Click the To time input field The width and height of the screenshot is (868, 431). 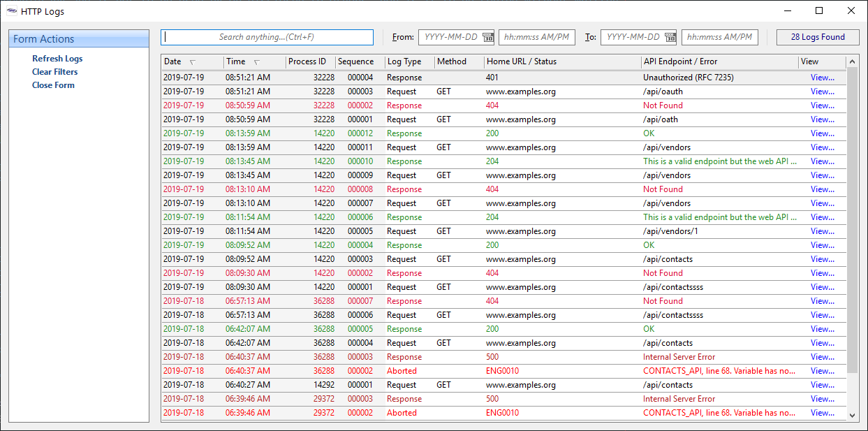[719, 37]
